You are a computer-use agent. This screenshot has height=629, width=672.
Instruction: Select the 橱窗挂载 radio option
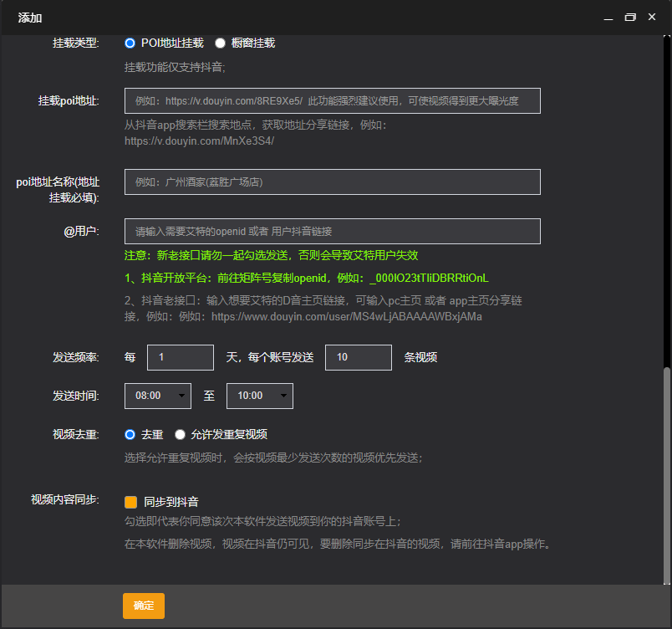221,43
